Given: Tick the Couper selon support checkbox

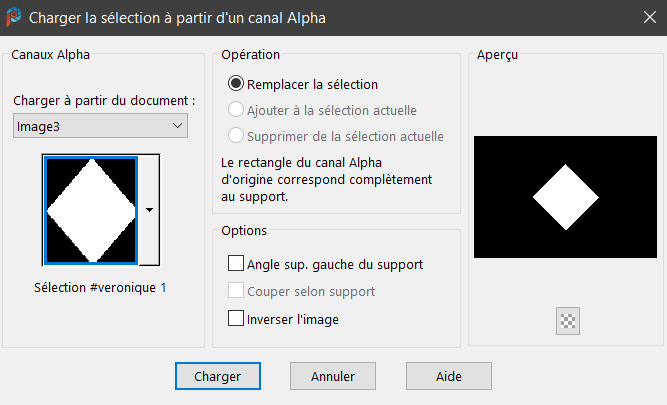Looking at the screenshot, I should (x=236, y=292).
